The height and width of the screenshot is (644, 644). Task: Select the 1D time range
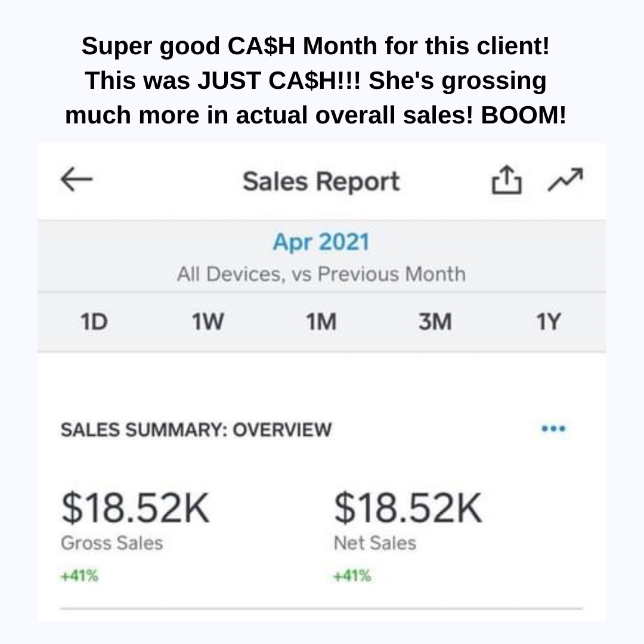point(94,321)
